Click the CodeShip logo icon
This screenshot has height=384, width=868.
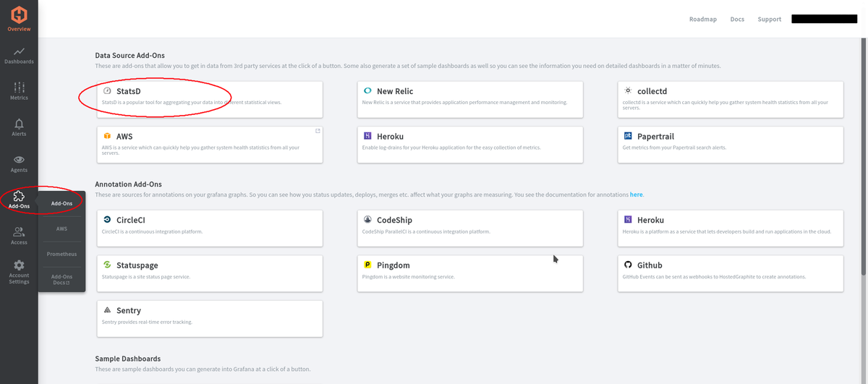pyautogui.click(x=367, y=220)
